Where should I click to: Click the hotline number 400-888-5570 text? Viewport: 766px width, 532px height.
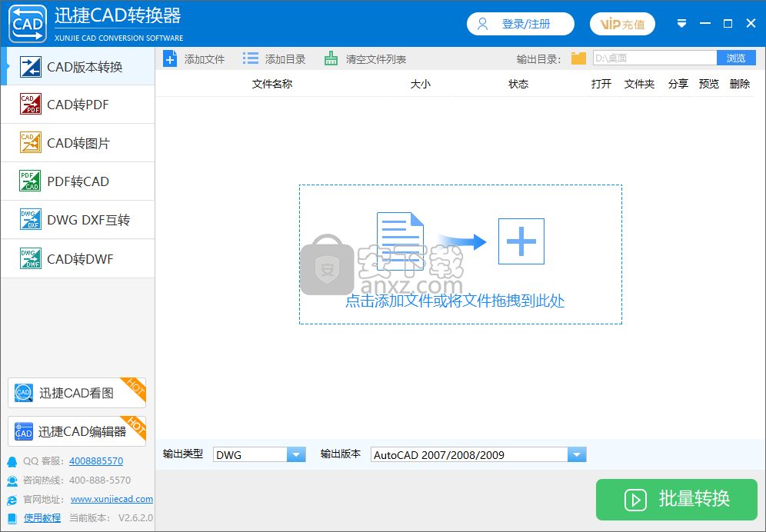click(x=100, y=480)
